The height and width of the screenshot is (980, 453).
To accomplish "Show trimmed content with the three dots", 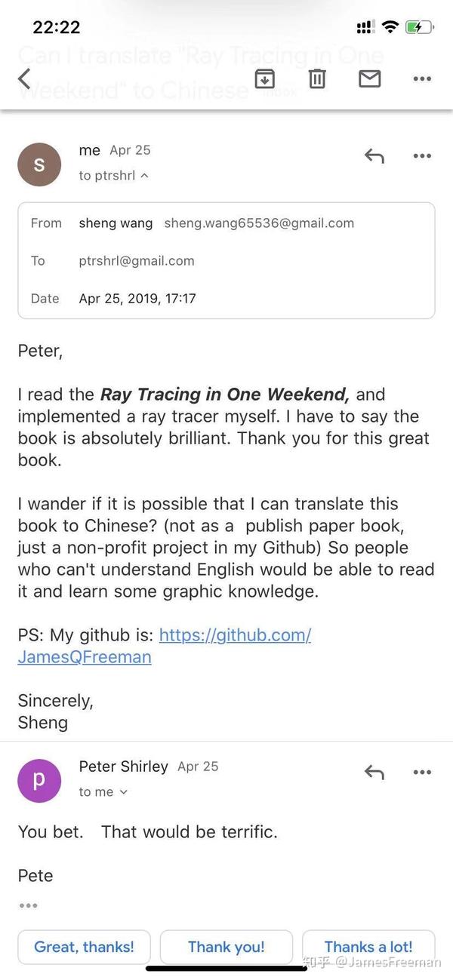I will 29,905.
